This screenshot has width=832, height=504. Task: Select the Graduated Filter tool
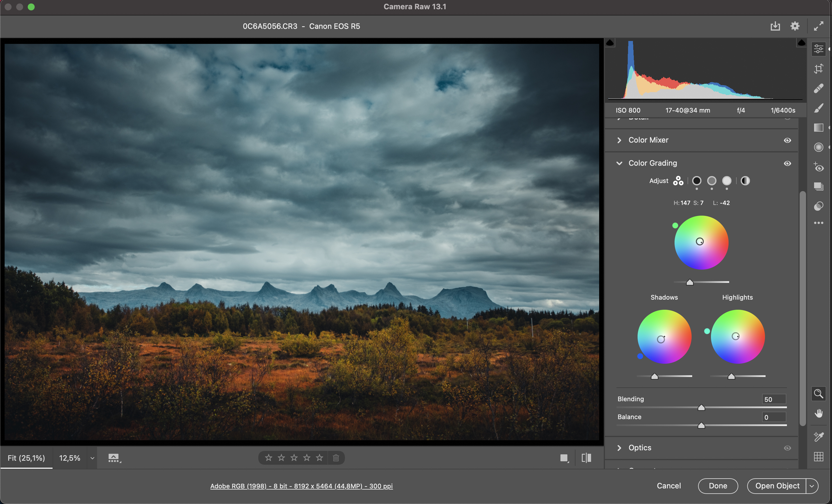point(818,128)
